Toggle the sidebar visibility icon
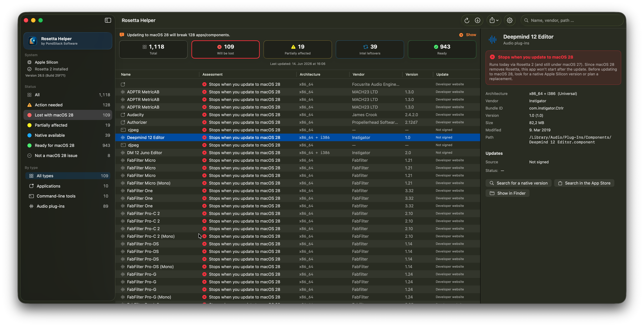 [x=108, y=20]
